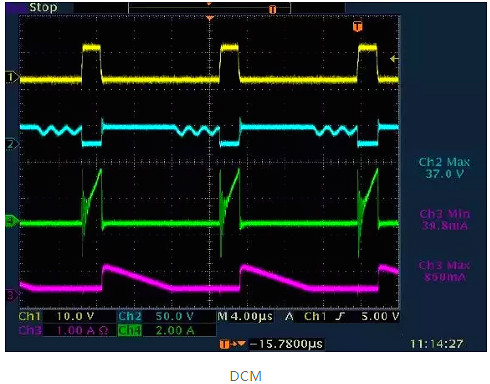This screenshot has height=384, width=490.
Task: Click the '11:14:27' clock readout
Action: tap(436, 343)
